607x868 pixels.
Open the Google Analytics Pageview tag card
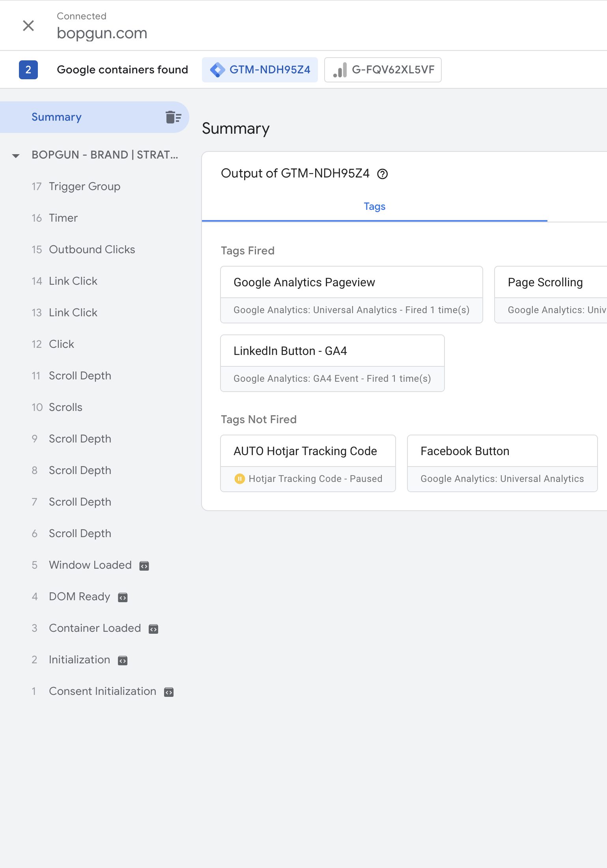click(351, 295)
